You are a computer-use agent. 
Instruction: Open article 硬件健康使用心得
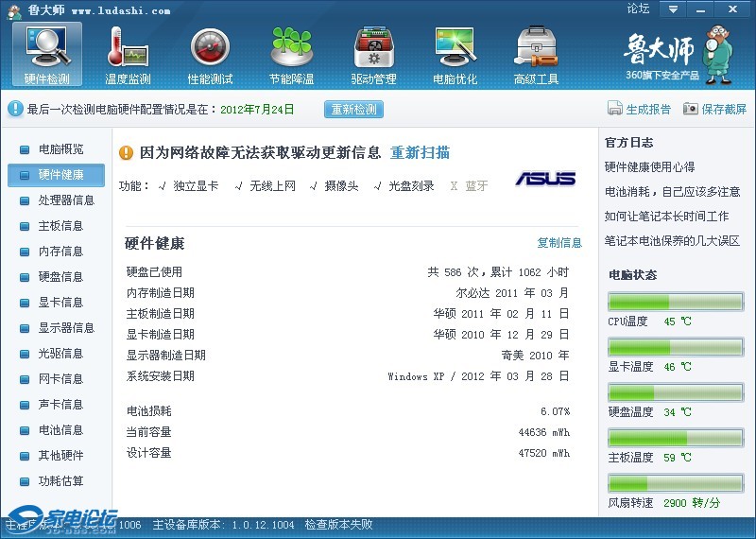click(x=649, y=167)
